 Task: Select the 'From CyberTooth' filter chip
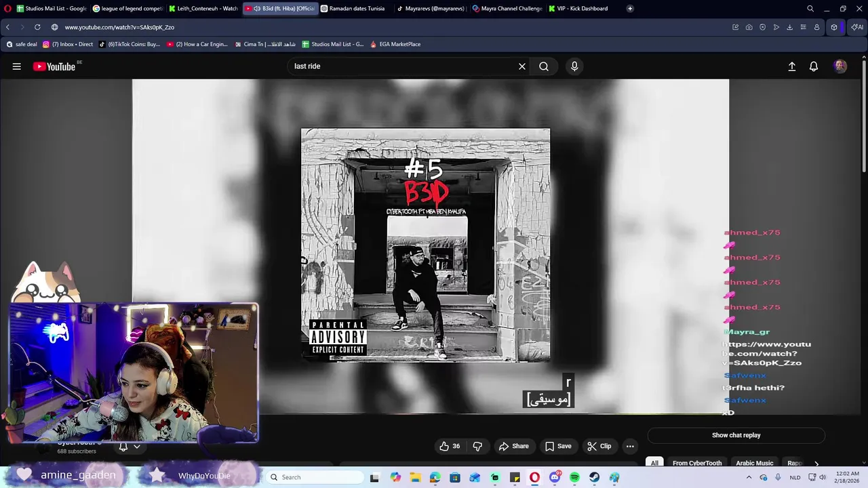pyautogui.click(x=697, y=463)
